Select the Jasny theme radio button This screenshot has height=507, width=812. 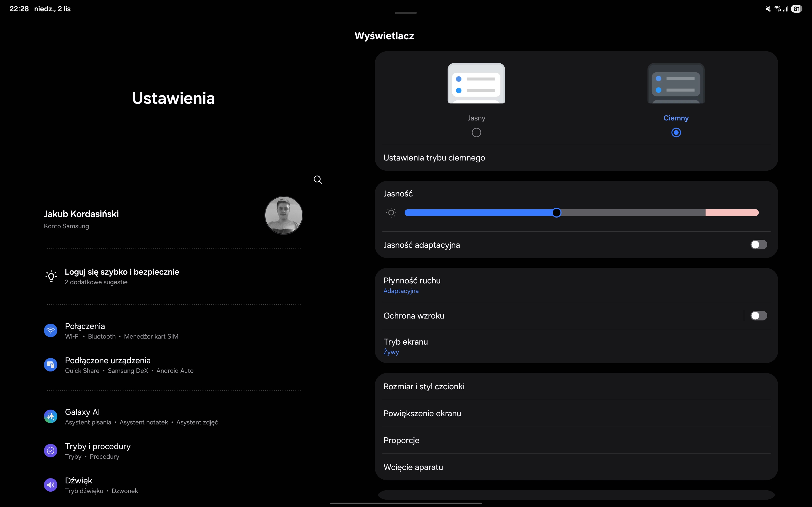[476, 133]
